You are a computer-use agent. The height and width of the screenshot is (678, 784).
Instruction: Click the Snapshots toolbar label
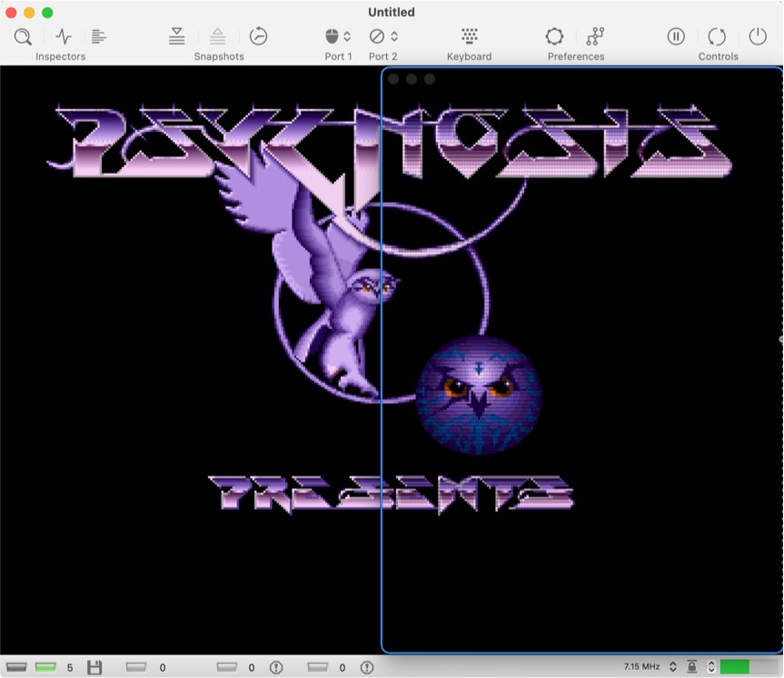[219, 56]
